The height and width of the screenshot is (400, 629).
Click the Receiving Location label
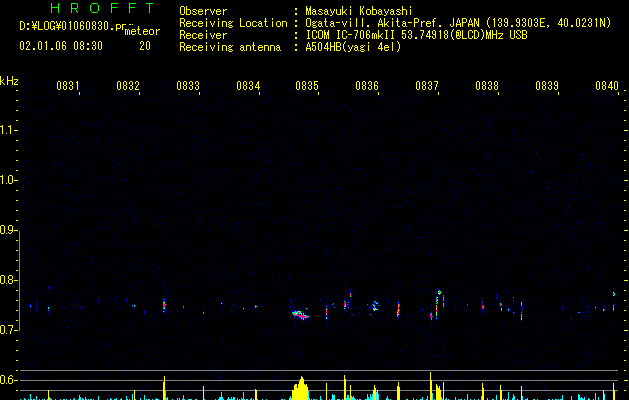point(233,23)
